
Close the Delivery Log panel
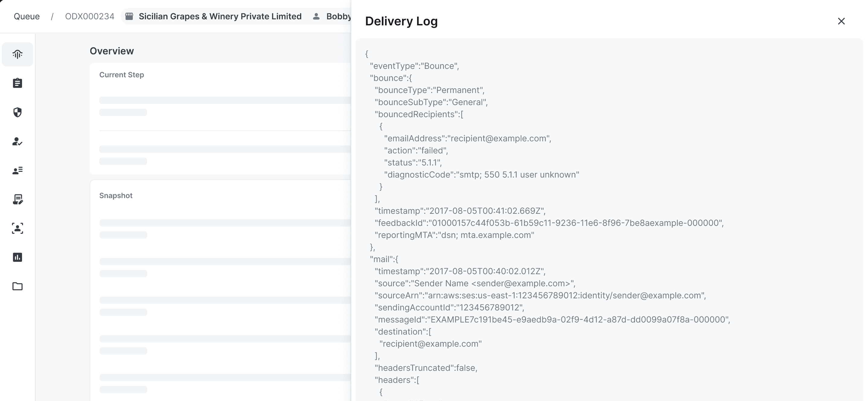click(x=841, y=21)
